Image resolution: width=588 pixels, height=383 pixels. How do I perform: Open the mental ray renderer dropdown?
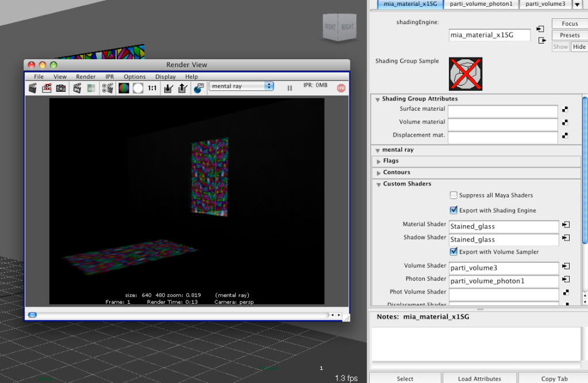click(x=241, y=86)
